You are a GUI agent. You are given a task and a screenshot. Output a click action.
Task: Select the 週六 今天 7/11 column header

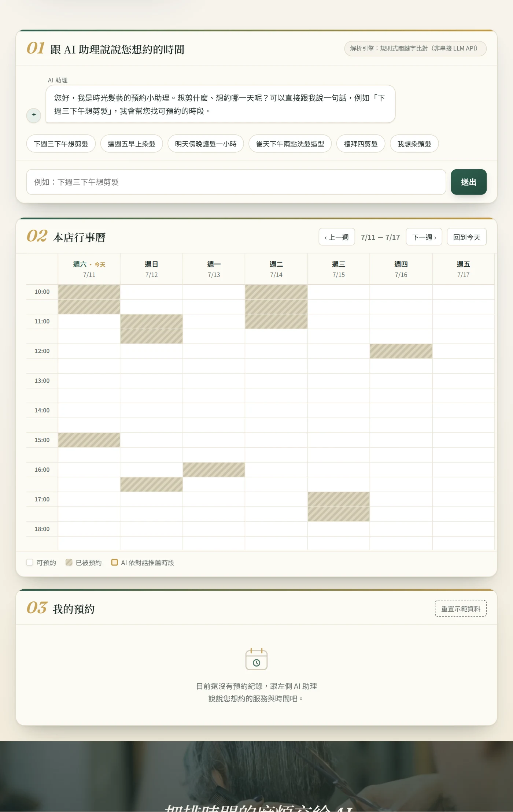pyautogui.click(x=89, y=269)
